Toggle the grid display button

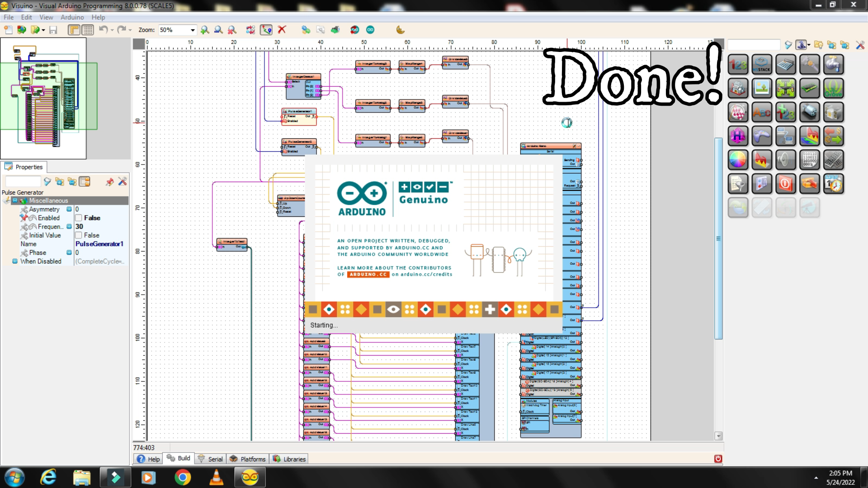[x=88, y=30]
